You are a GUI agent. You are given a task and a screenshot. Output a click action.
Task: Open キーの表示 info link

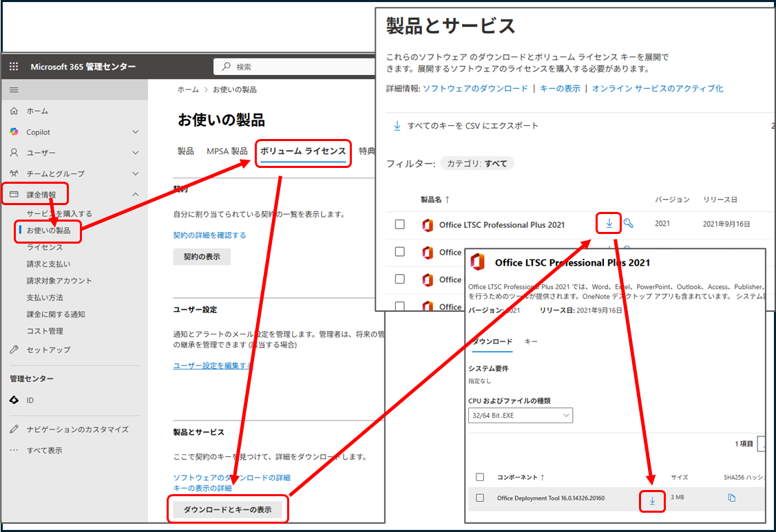coord(560,89)
